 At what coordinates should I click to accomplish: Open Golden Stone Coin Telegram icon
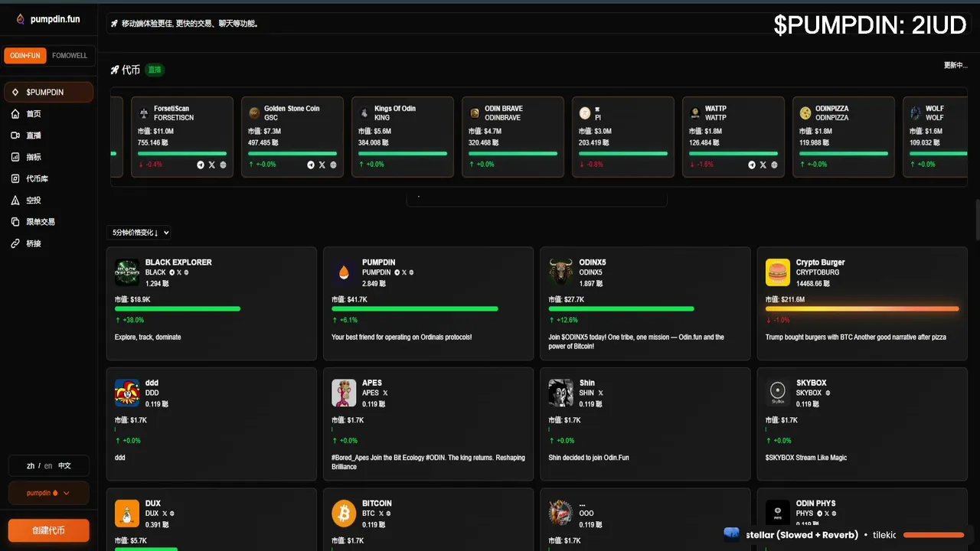311,165
